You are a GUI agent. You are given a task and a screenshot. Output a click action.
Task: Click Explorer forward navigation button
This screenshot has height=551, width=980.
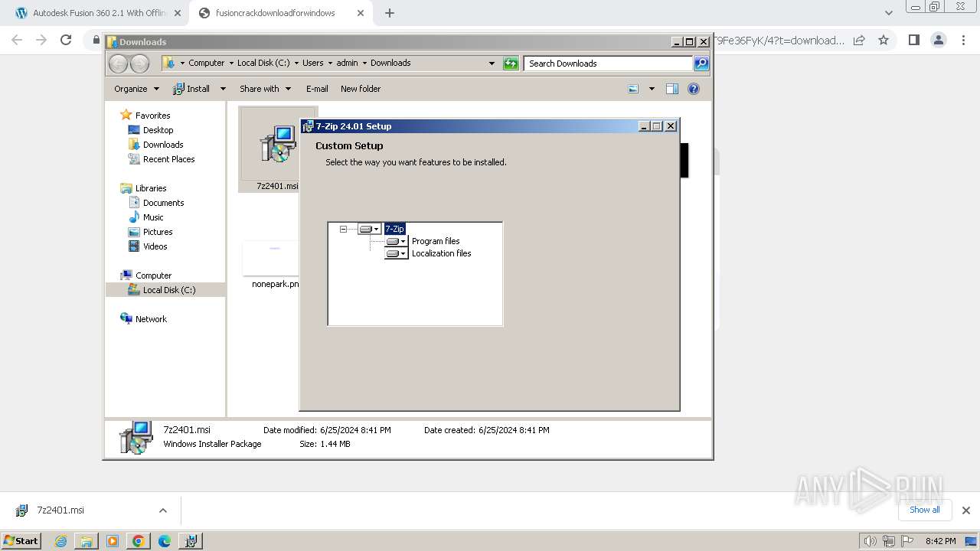[139, 64]
